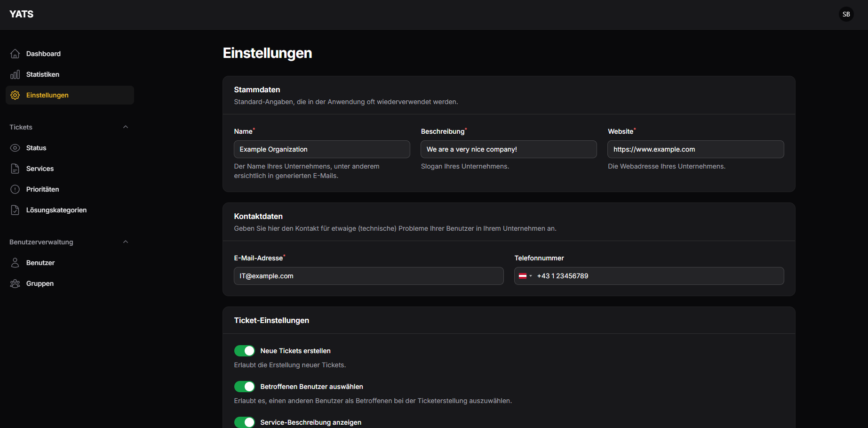Click the Einstellungen gear icon
Viewport: 868px width, 428px height.
click(15, 95)
